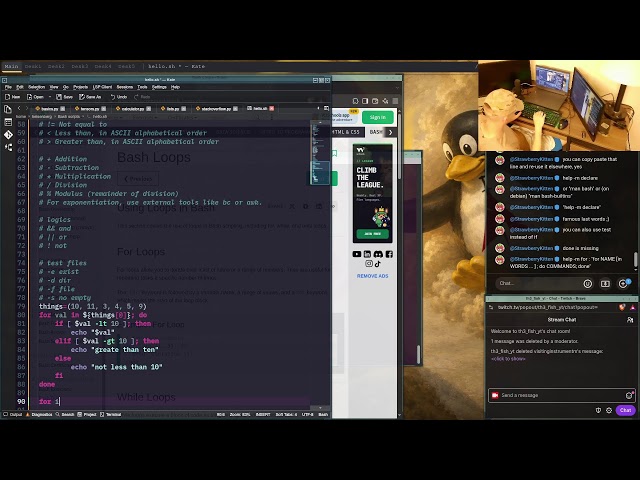Open the YouTube social icon

(357, 254)
